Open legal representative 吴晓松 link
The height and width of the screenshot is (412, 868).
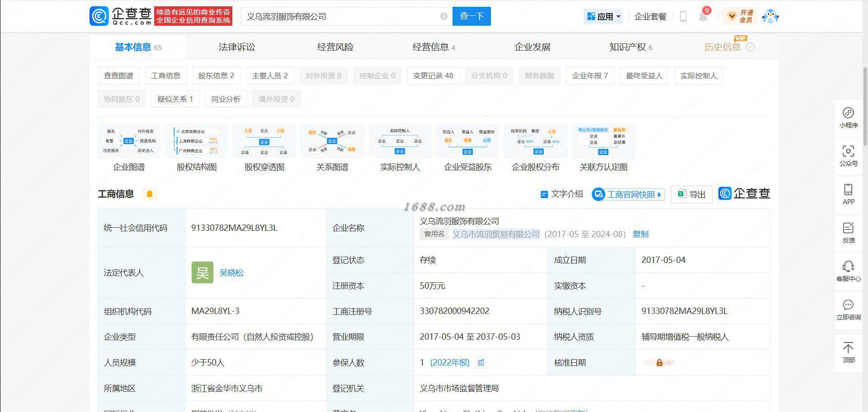(x=231, y=272)
